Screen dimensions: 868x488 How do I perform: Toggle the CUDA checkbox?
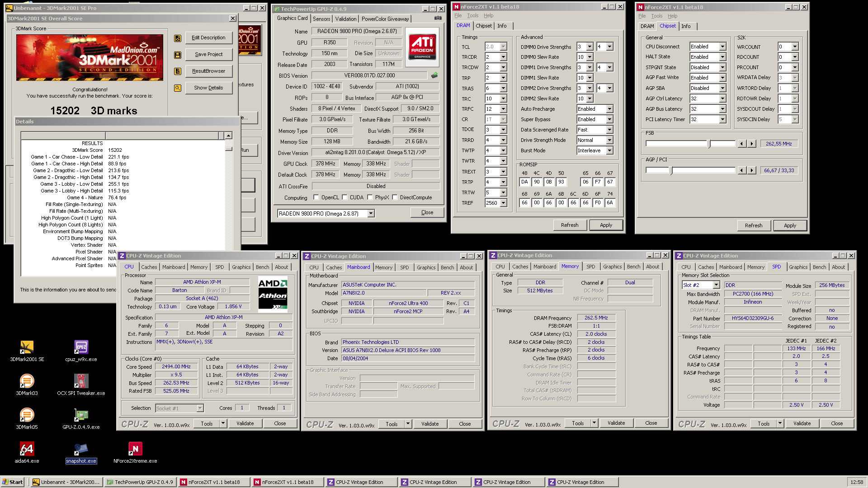pyautogui.click(x=344, y=197)
